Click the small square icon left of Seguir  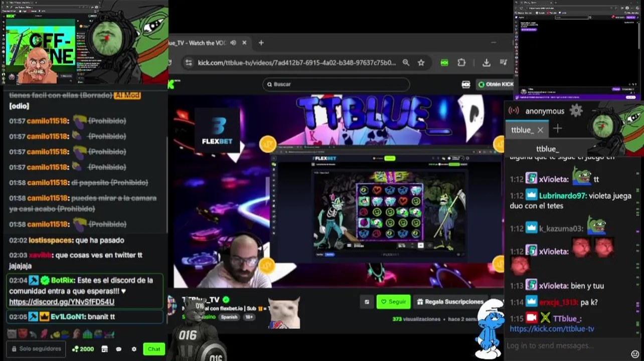pos(367,302)
